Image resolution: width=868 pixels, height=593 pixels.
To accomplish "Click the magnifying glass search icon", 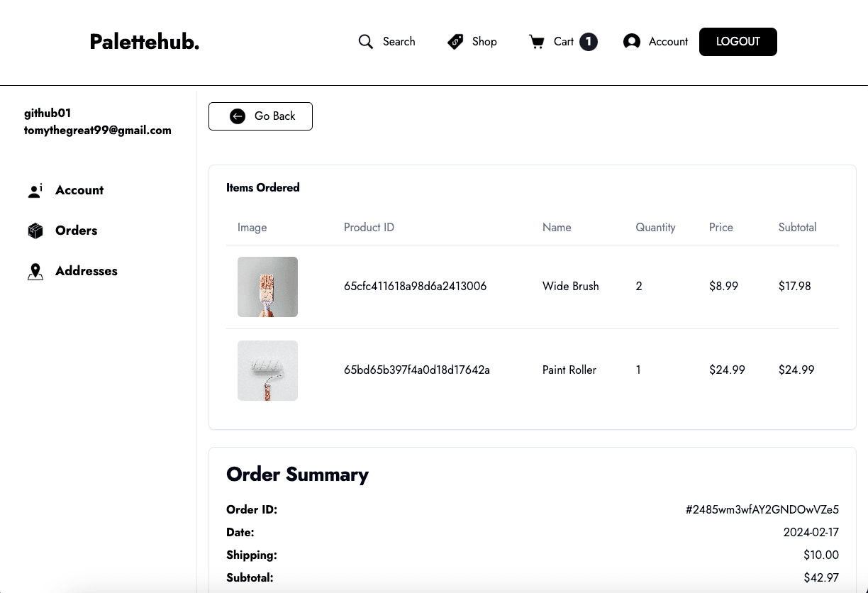I will [365, 42].
